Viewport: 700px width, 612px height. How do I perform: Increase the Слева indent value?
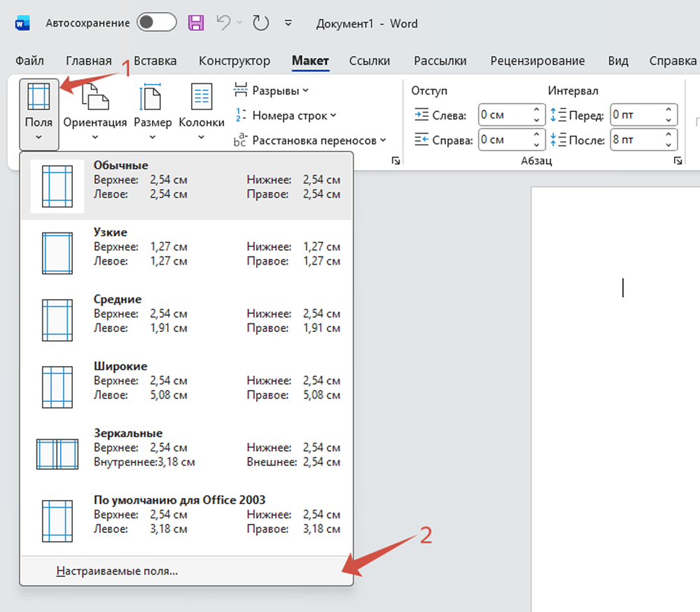(537, 109)
